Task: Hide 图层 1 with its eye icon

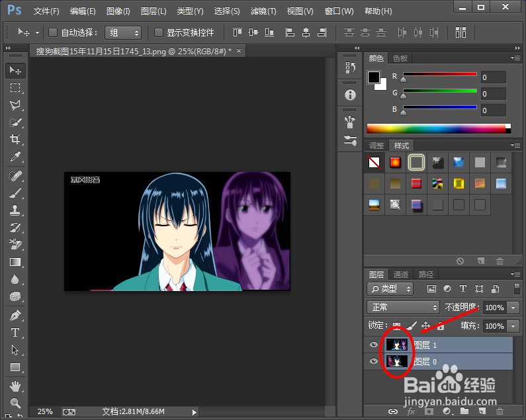Action: click(373, 345)
